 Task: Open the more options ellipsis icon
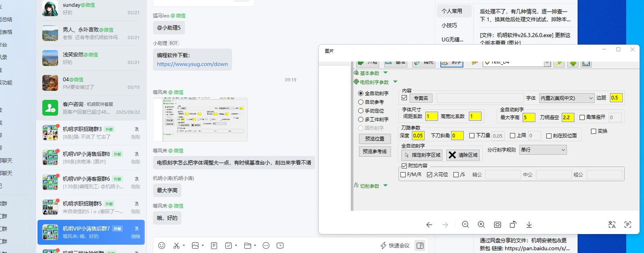point(266,245)
